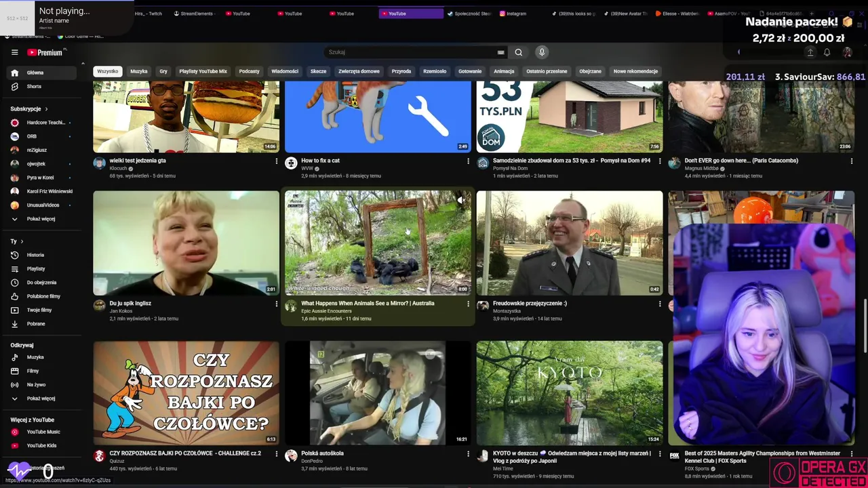Open 'Polska autoszkoła' car thumbnail

(378, 393)
